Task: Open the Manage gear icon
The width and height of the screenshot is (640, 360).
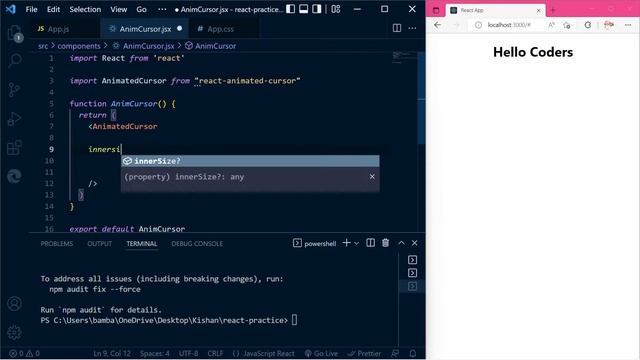Action: pyautogui.click(x=14, y=332)
